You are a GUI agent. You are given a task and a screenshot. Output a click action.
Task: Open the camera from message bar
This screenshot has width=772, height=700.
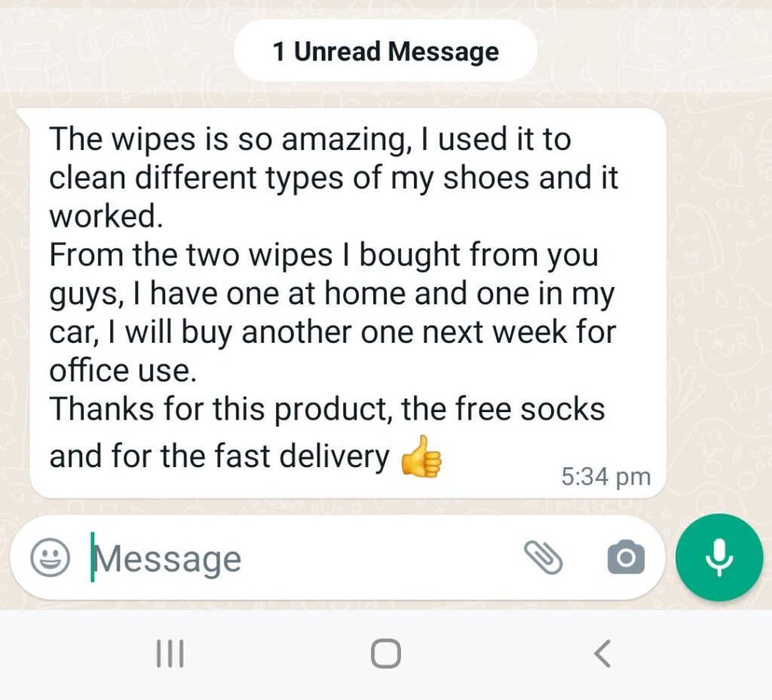(x=626, y=557)
